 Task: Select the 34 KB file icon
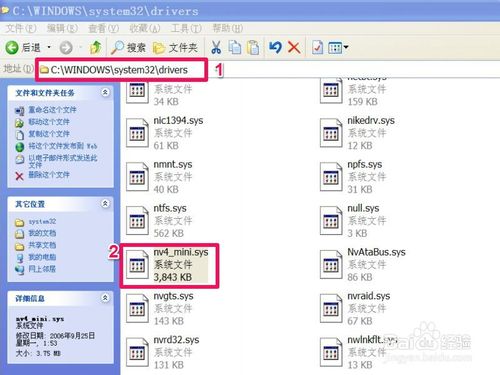(x=137, y=91)
